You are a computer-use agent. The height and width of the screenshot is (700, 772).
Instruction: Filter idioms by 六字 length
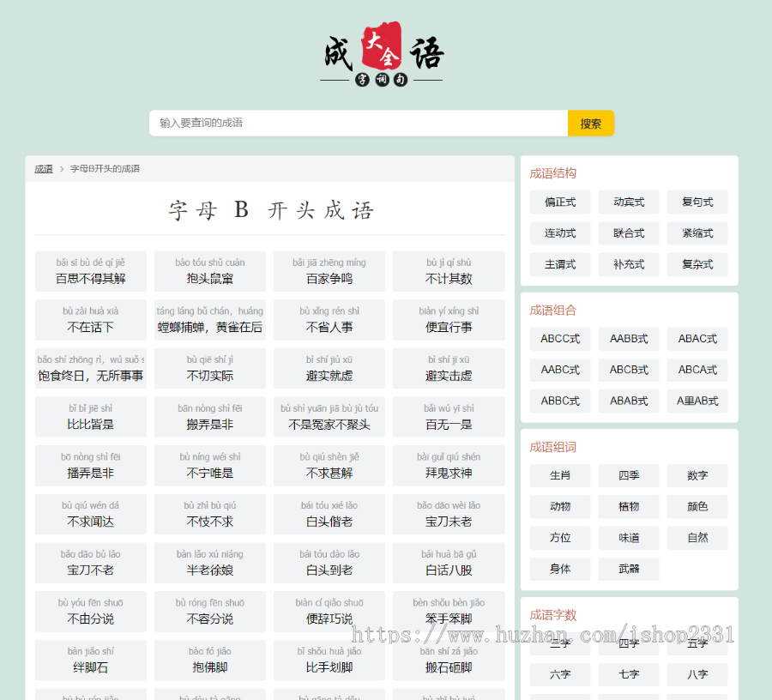click(560, 674)
